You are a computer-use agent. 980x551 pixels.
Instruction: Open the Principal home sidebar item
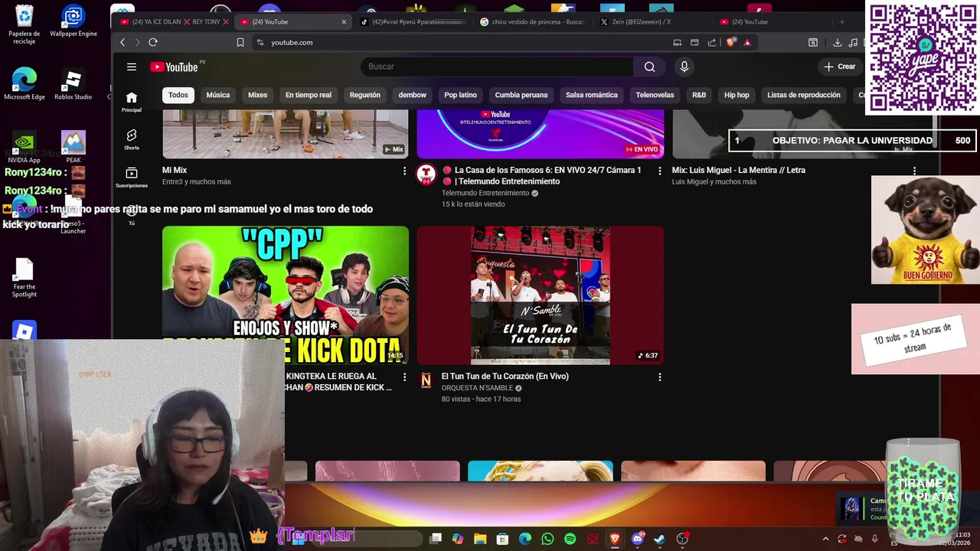coord(132,102)
